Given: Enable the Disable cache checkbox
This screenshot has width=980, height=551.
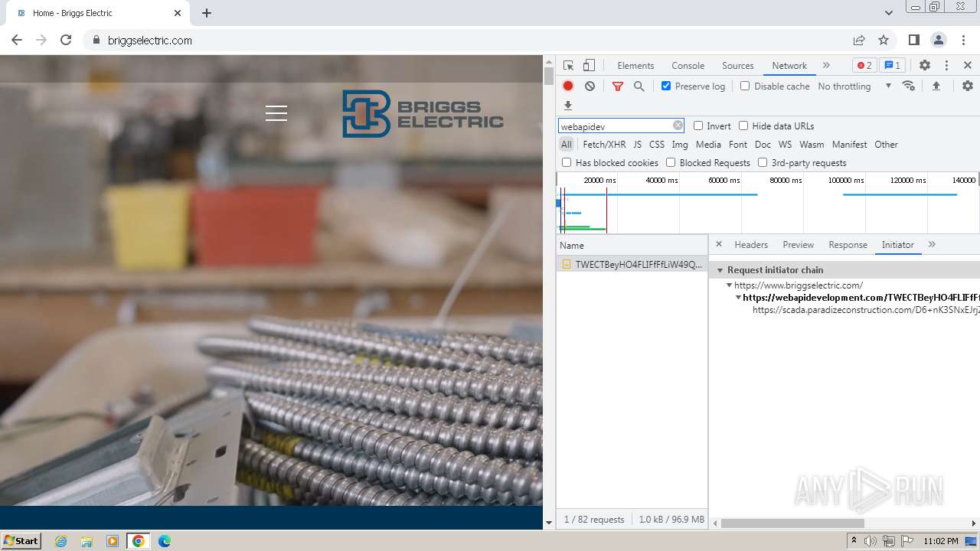Looking at the screenshot, I should pos(745,86).
